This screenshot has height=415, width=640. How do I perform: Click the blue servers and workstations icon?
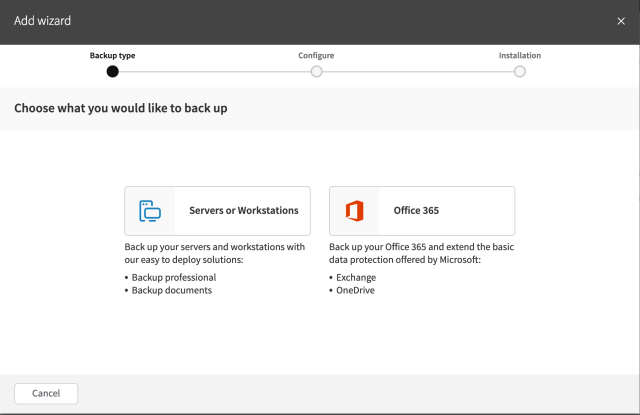(x=150, y=211)
